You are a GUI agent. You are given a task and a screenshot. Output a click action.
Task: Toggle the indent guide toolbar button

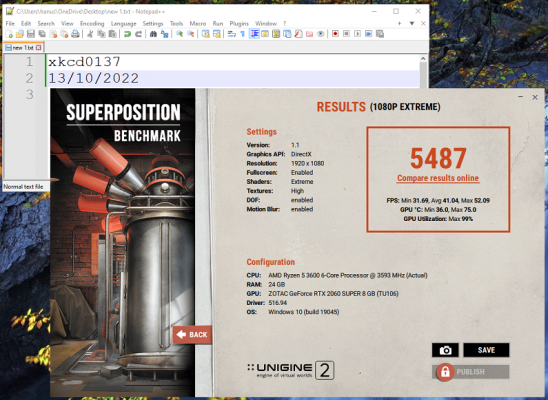(x=254, y=34)
